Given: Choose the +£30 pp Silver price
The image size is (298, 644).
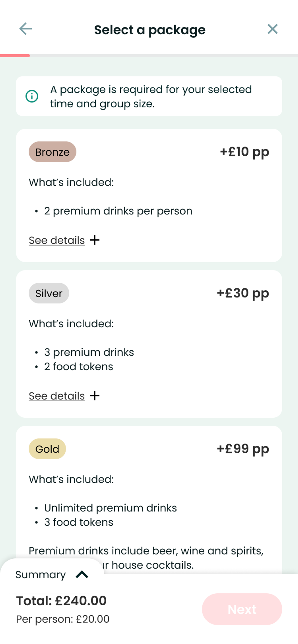Looking at the screenshot, I should 243,293.
